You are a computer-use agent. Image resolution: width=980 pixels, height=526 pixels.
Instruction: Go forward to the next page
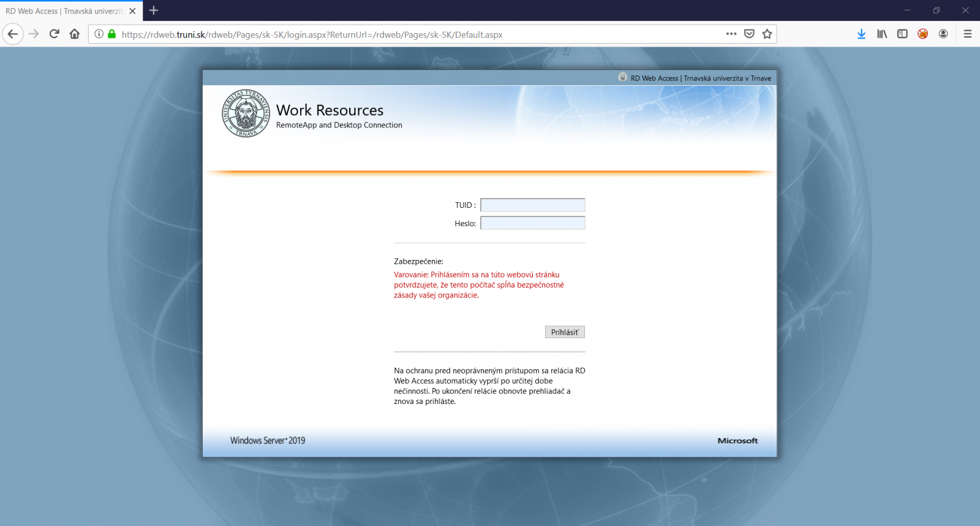(34, 34)
